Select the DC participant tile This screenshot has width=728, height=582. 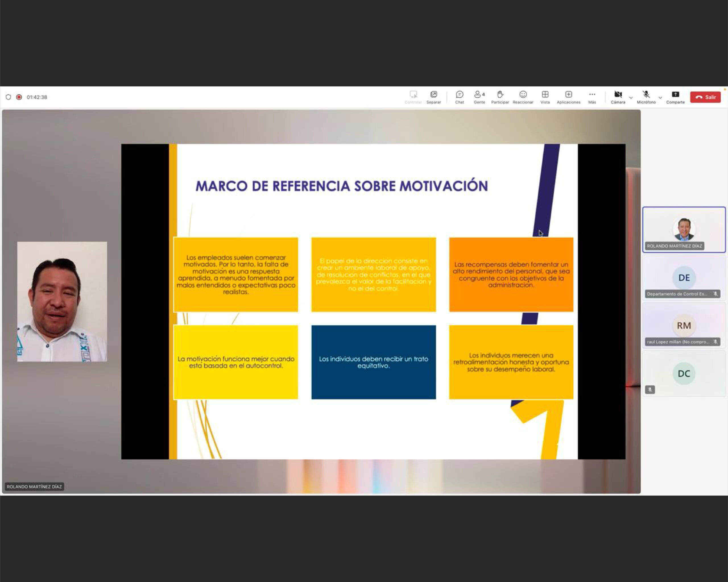pos(684,373)
